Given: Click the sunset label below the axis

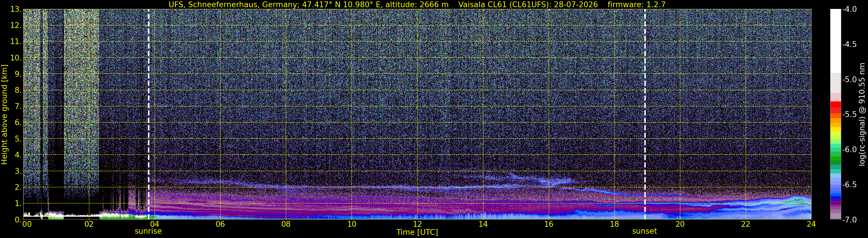Looking at the screenshot, I should [645, 231].
